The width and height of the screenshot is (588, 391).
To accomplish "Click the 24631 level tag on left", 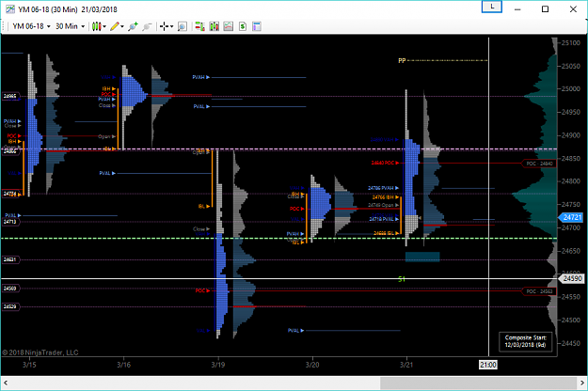I will click(x=10, y=259).
